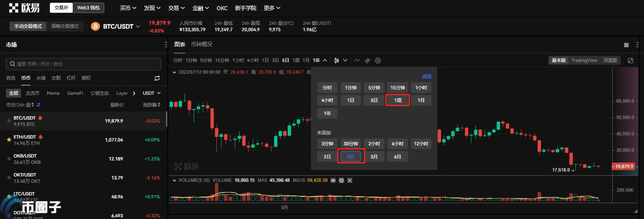Switch to 杠杆 market tab
This screenshot has height=219, width=644.
71,78
